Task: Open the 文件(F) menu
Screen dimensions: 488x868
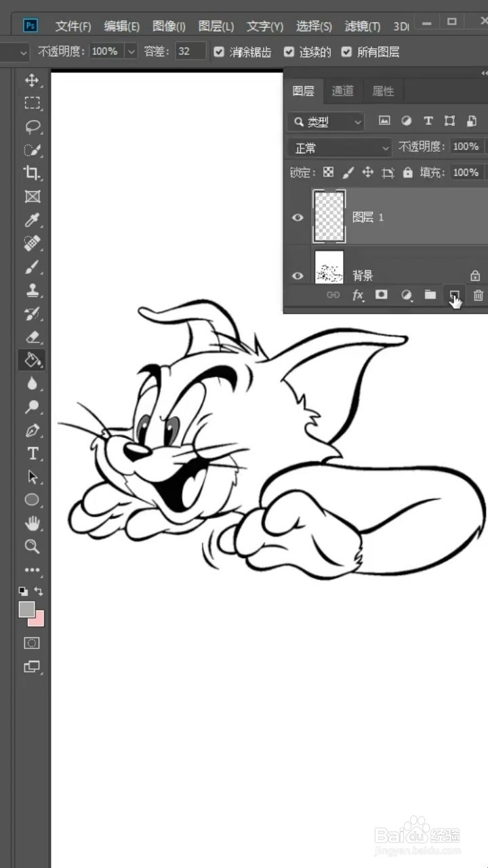Action: [73, 26]
